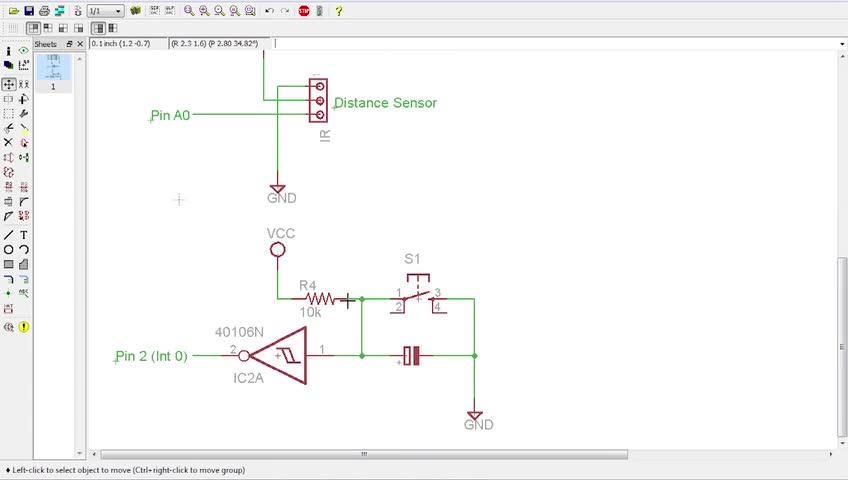Select the Smash tool
The width and height of the screenshot is (848, 480).
[8, 202]
